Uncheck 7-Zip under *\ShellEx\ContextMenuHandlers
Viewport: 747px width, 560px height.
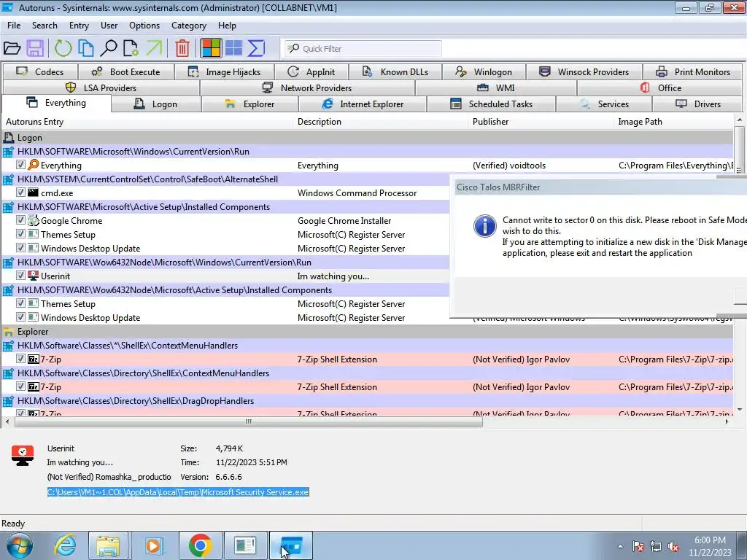coord(20,359)
